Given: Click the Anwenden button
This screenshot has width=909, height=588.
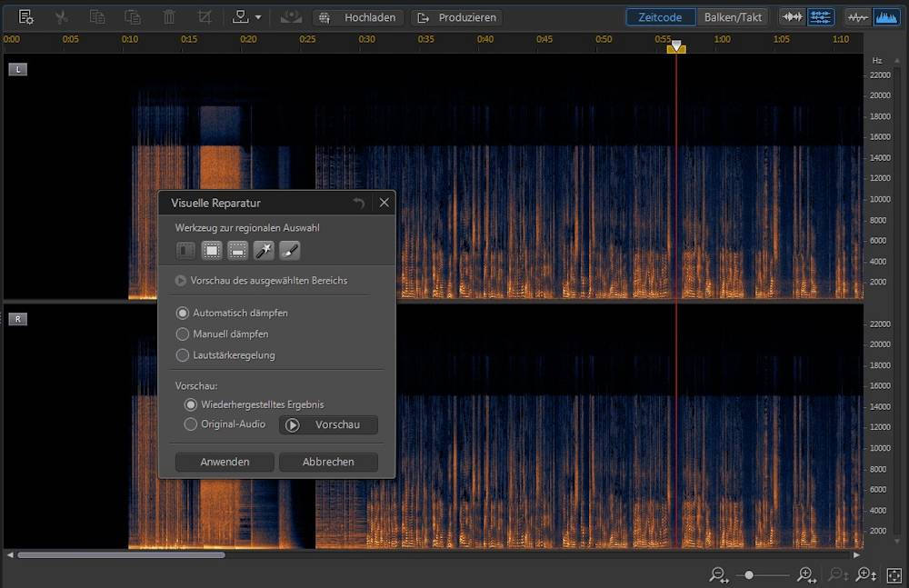Looking at the screenshot, I should [x=225, y=462].
